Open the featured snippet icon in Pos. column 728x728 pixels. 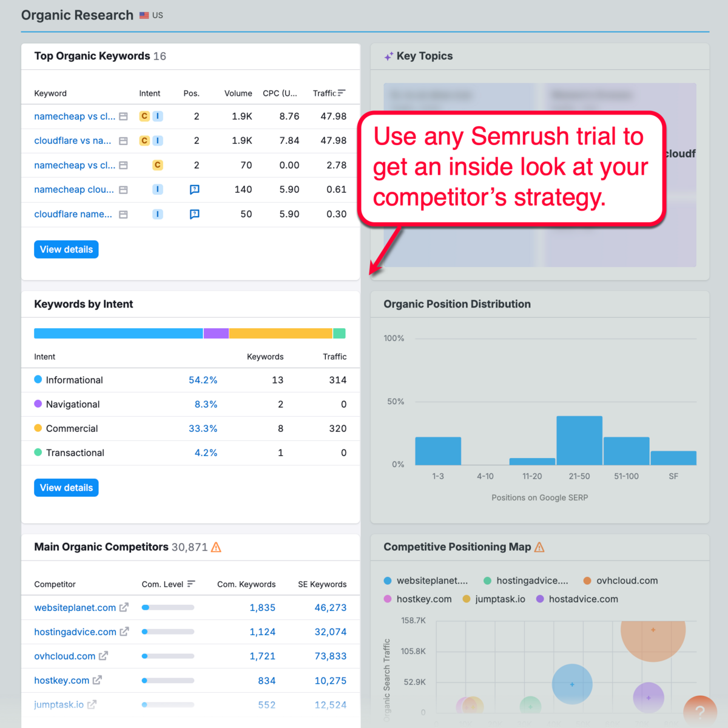[194, 189]
